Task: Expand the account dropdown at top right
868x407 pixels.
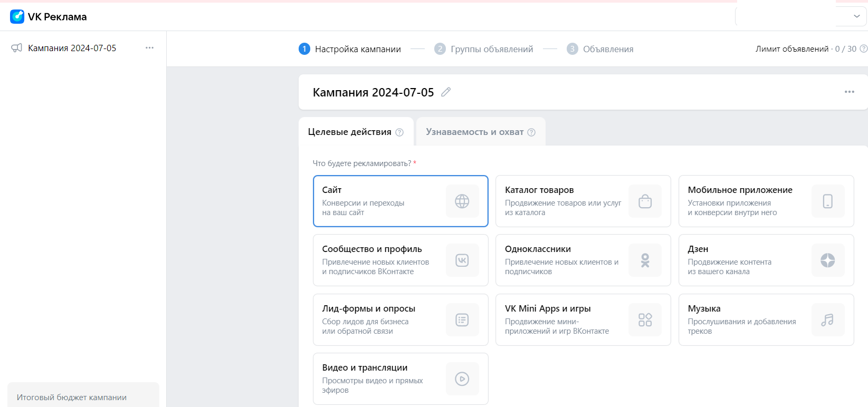Action: [856, 16]
